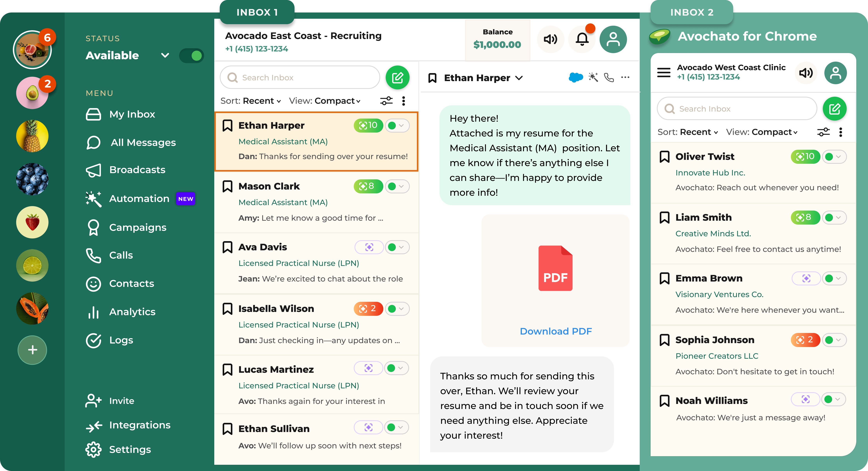This screenshot has height=471, width=868.
Task: Open Isabella Wilson row status dropdown
Action: (397, 309)
